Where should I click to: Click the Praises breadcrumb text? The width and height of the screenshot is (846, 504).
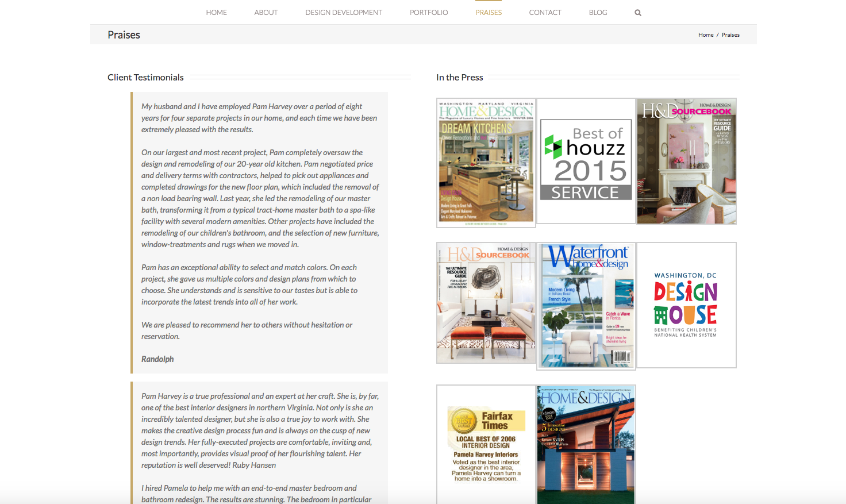(x=730, y=35)
